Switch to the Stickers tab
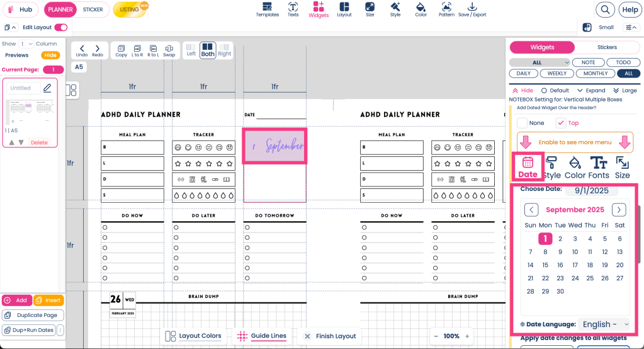644x349 pixels. (x=607, y=47)
